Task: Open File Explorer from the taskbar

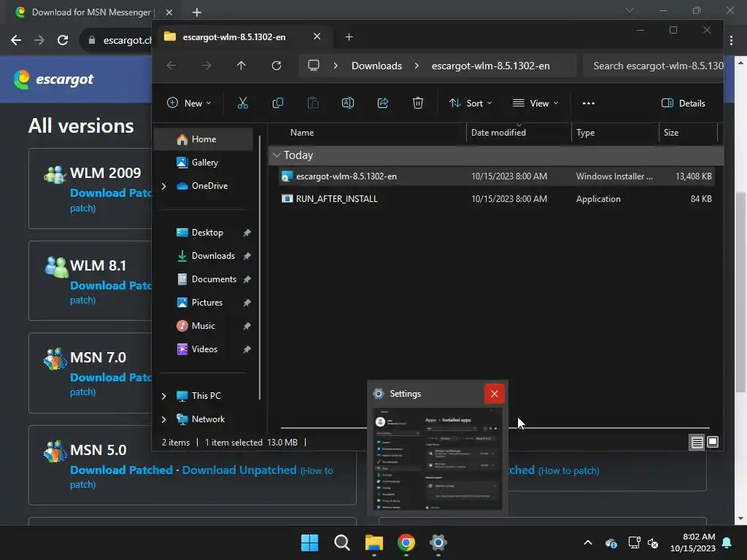Action: (374, 542)
